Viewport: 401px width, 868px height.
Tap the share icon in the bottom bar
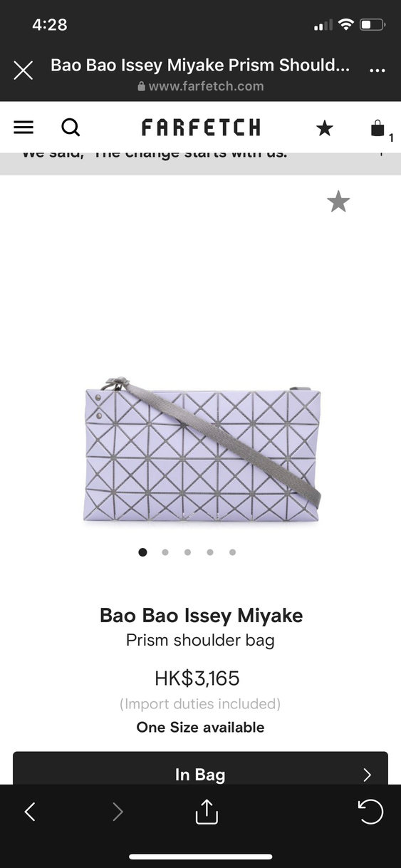206,812
